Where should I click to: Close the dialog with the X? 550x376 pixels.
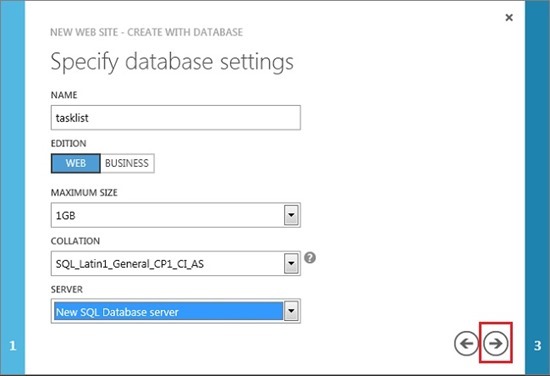coord(509,17)
